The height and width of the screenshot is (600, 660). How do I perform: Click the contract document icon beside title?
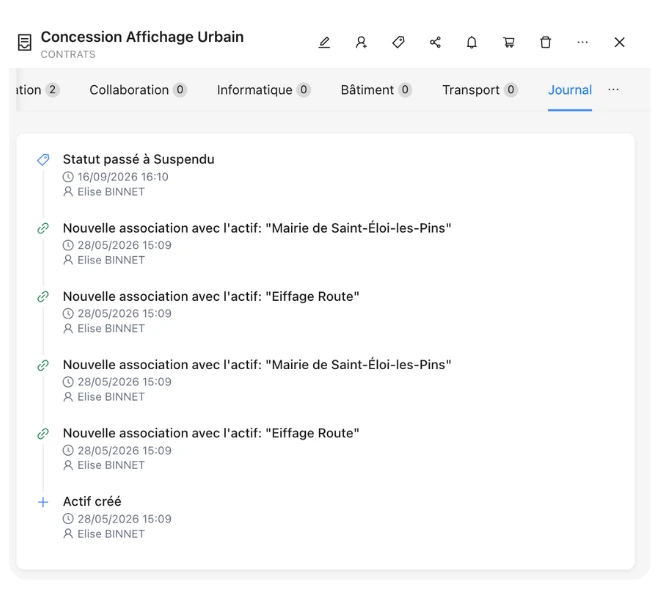click(x=24, y=43)
